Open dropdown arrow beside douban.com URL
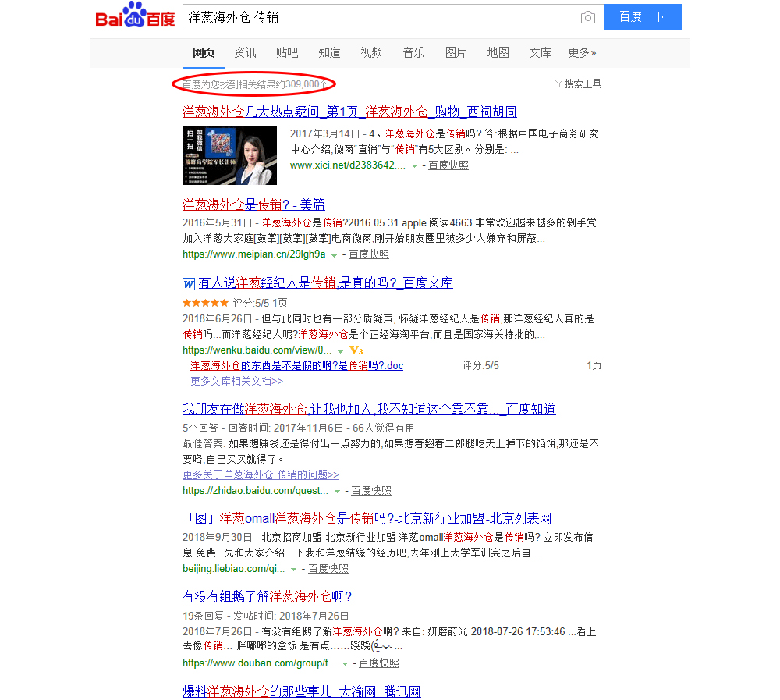The height and width of the screenshot is (700, 780). click(345, 664)
